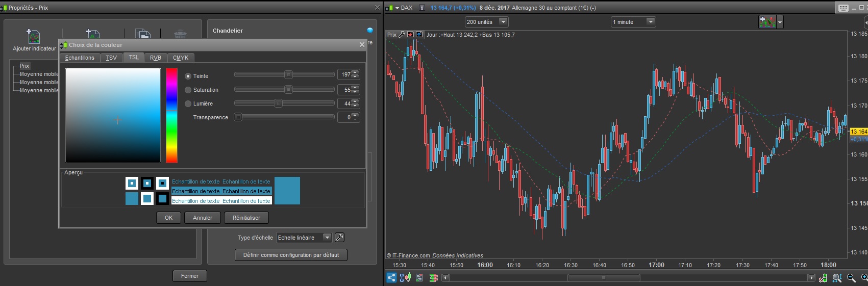868x286 pixels.
Task: Open the candlestick style icon in bottom bar
Action: pos(405,278)
